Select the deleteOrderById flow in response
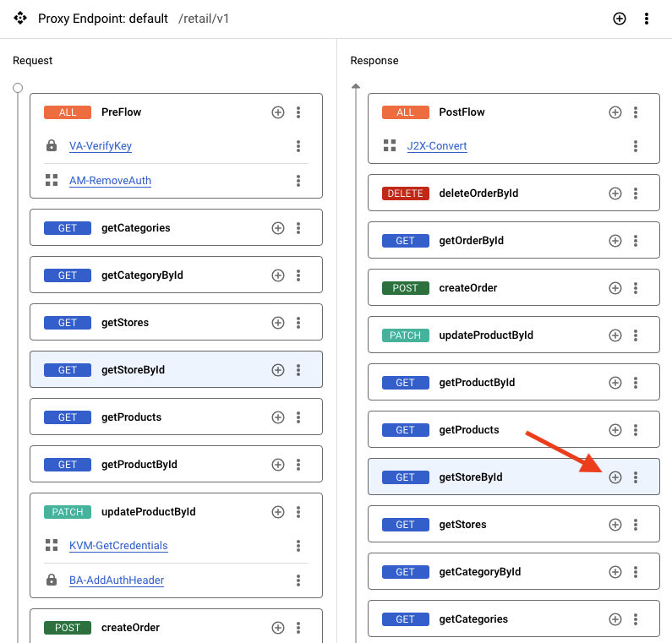The image size is (672, 643). [x=478, y=193]
